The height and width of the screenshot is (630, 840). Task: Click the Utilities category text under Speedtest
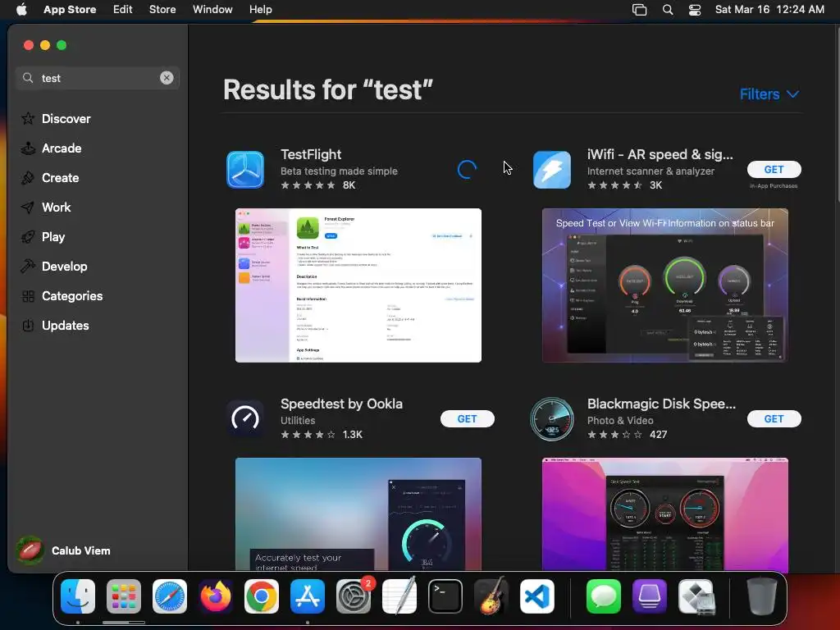pyautogui.click(x=298, y=421)
